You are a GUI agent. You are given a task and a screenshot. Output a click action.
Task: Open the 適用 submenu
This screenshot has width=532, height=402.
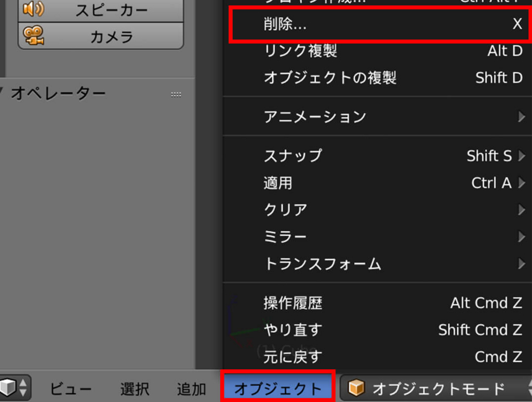(x=377, y=183)
